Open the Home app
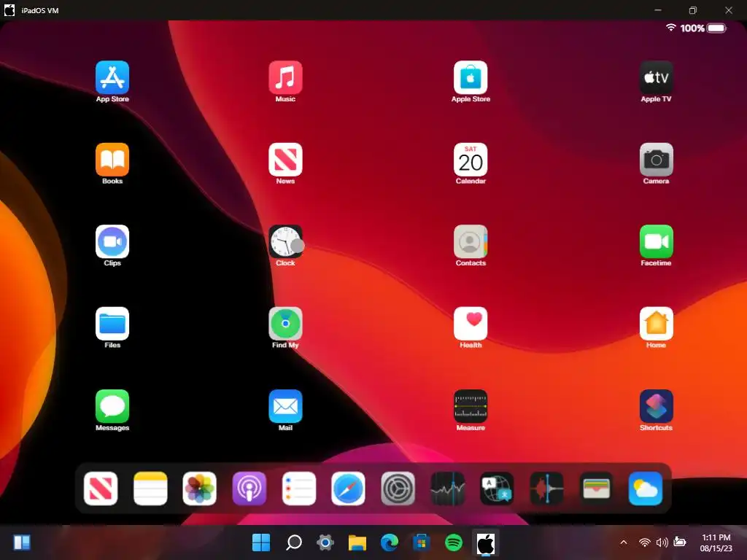The height and width of the screenshot is (560, 747). [656, 324]
